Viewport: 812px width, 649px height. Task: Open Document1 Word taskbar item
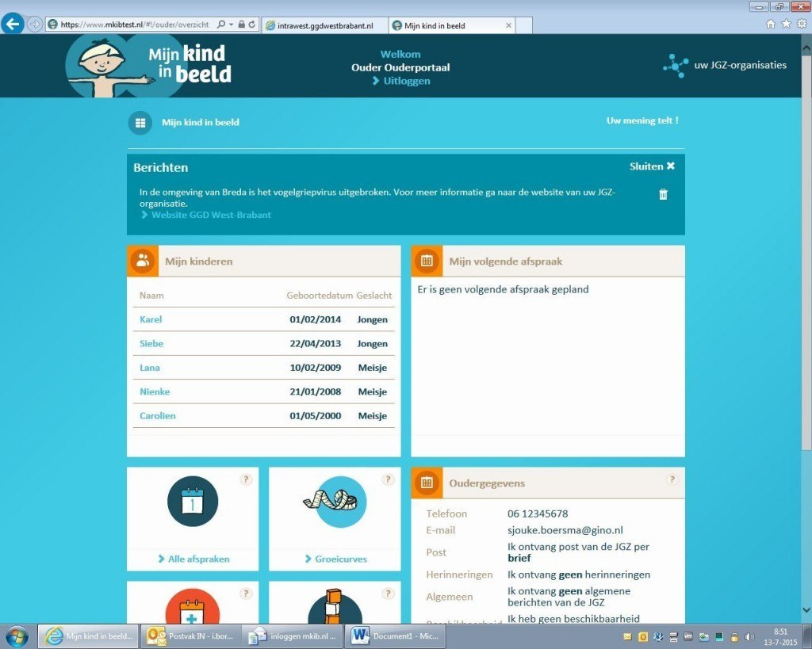[x=395, y=636]
